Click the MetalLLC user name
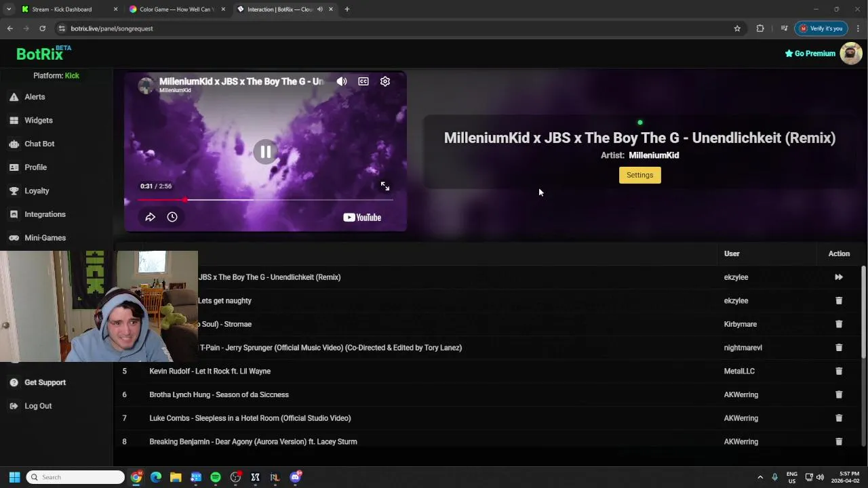Screen dimensions: 868x488 739,371
